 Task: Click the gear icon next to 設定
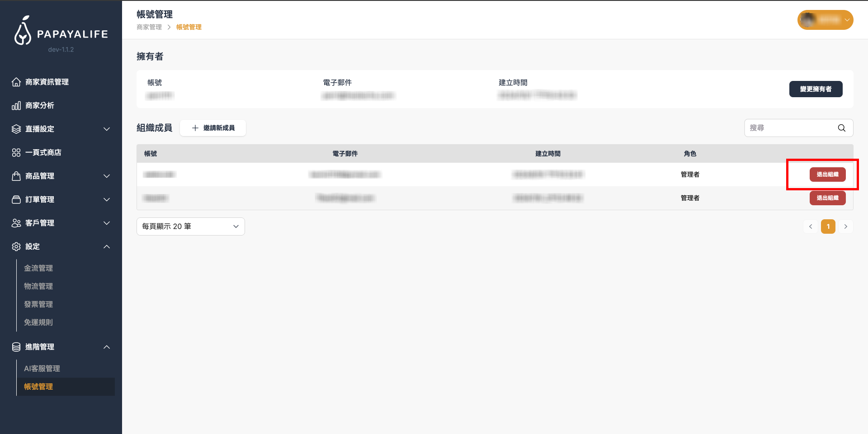coord(16,246)
